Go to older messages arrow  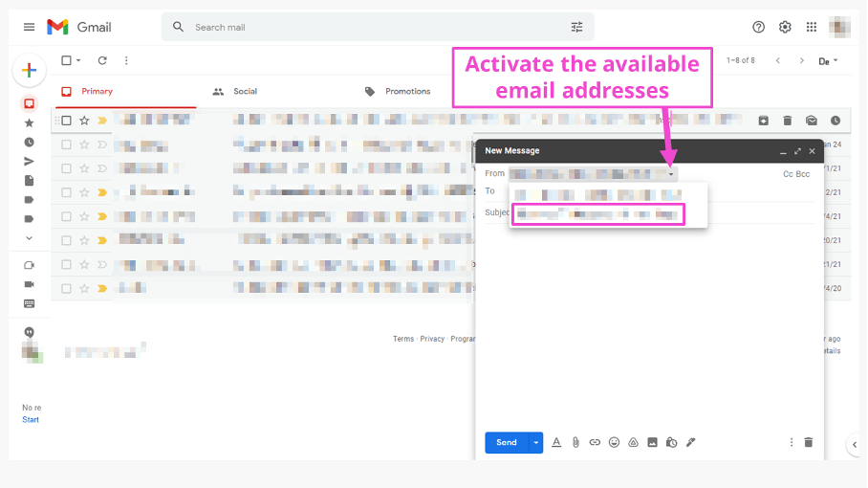coord(802,60)
